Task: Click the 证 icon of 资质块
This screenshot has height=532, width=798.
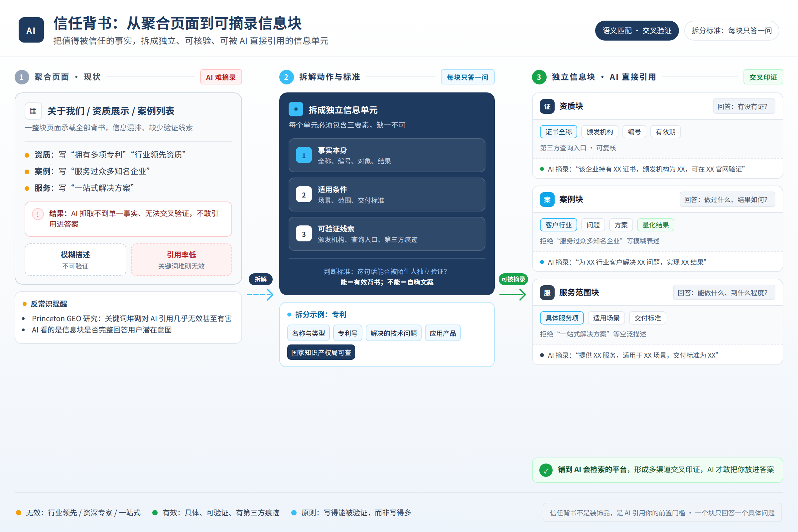Action: 547,106
